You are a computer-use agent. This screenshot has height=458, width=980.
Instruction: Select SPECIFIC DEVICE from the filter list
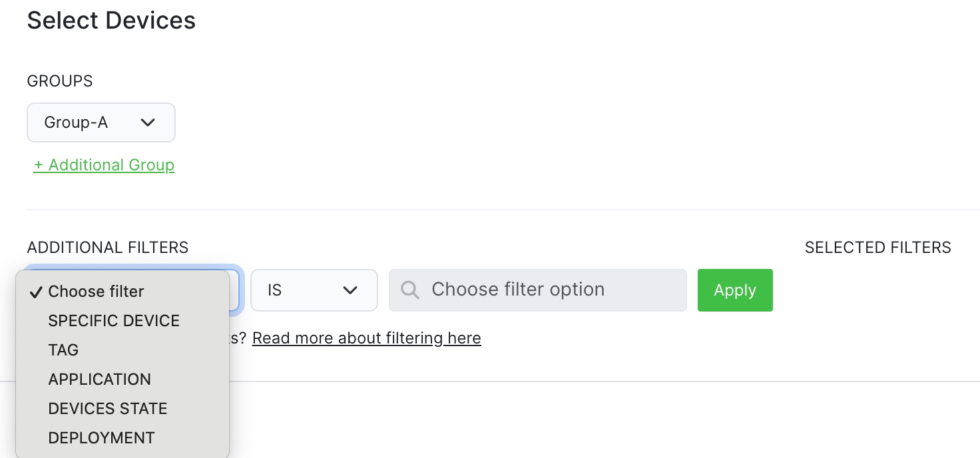(x=114, y=321)
